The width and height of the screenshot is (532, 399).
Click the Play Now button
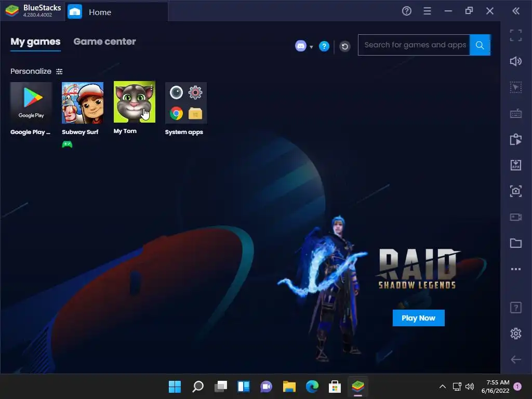pos(418,318)
